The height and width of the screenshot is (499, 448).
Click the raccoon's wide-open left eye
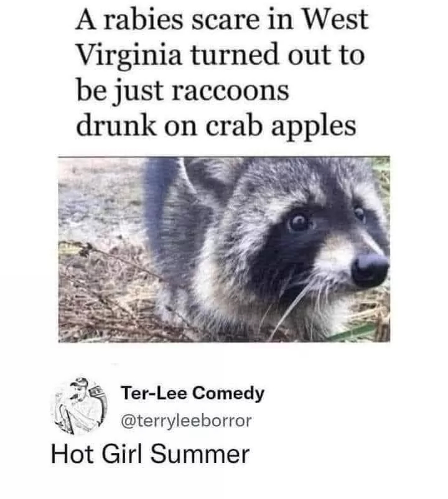[299, 222]
